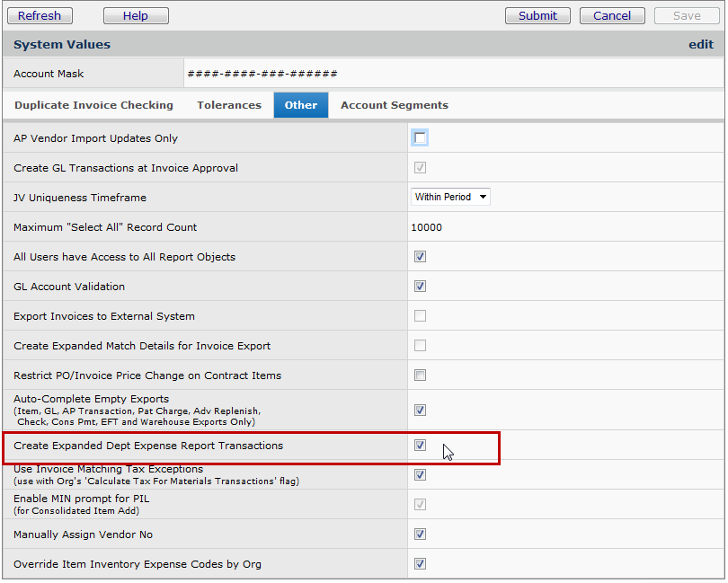Uncheck Manually Assign Vendor No

(x=420, y=534)
